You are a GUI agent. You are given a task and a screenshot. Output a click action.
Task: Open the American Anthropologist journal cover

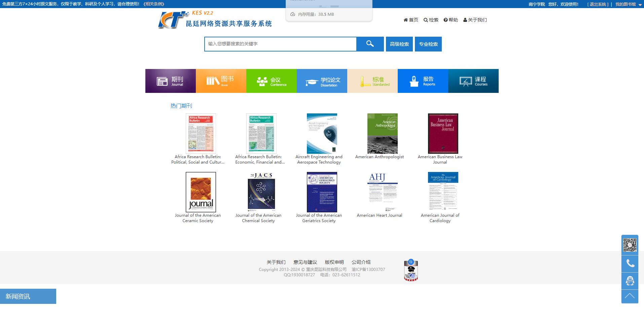point(382,134)
